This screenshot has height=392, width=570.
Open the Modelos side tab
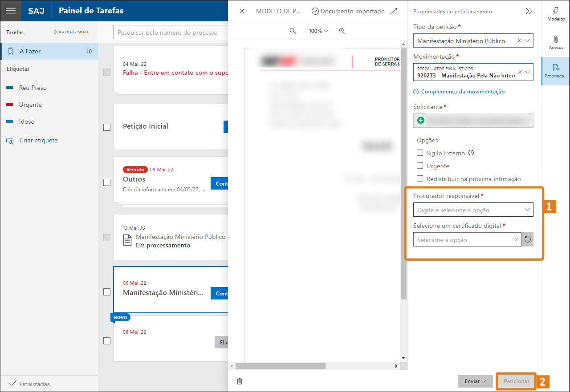click(x=556, y=14)
